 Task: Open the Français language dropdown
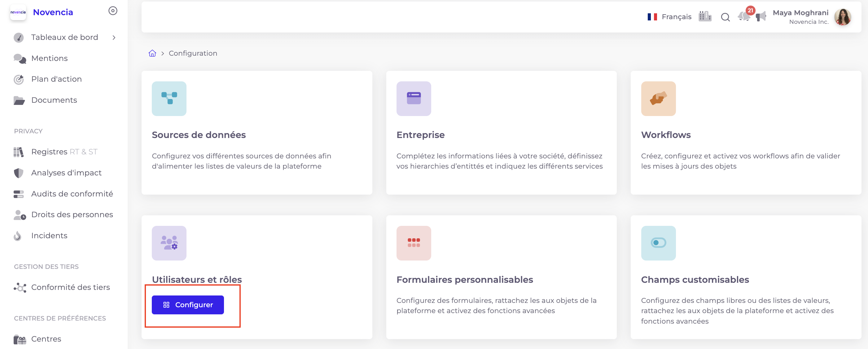pos(669,17)
